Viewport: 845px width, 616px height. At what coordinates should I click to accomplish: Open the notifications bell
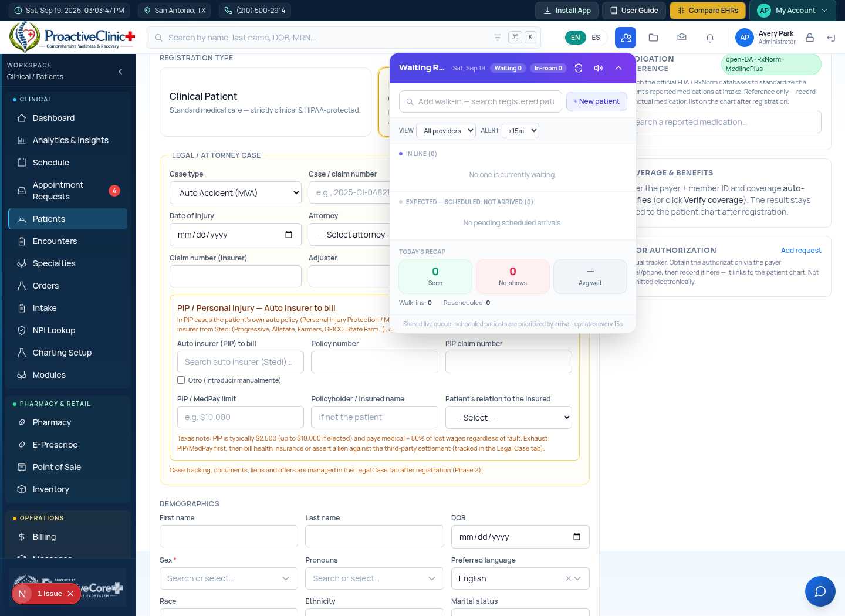click(x=710, y=38)
